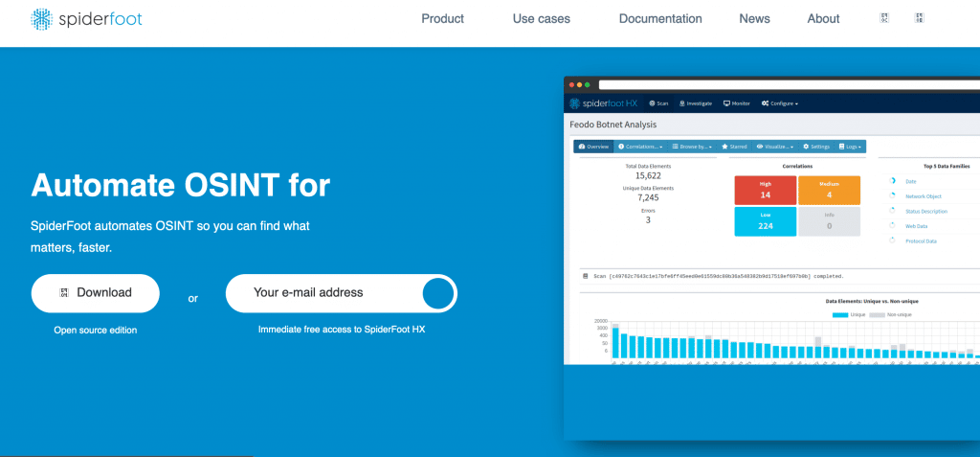Switch to the Overview tab
Viewport: 980px width, 457px height.
click(x=593, y=147)
